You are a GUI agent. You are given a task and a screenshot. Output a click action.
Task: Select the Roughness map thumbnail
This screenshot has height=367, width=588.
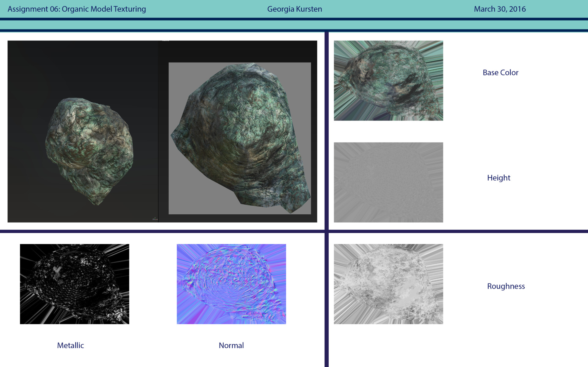(388, 284)
